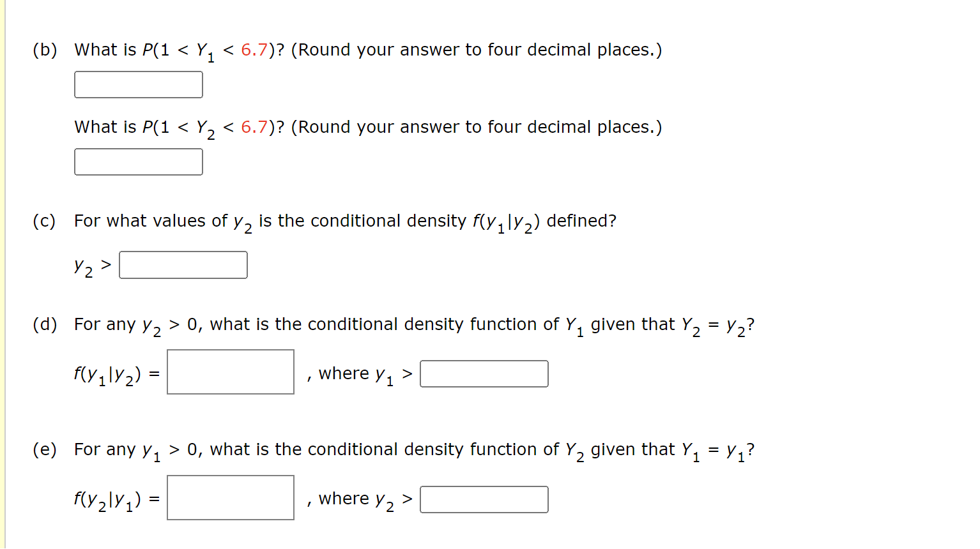This screenshot has height=549, width=980.
Task: Click the 'where y2 >' label text
Action: click(358, 499)
